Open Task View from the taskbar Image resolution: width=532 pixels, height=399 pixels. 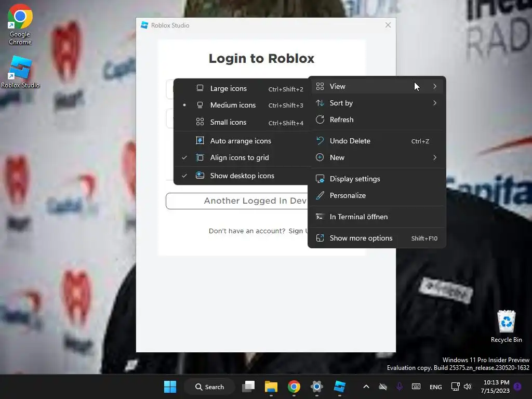248,387
